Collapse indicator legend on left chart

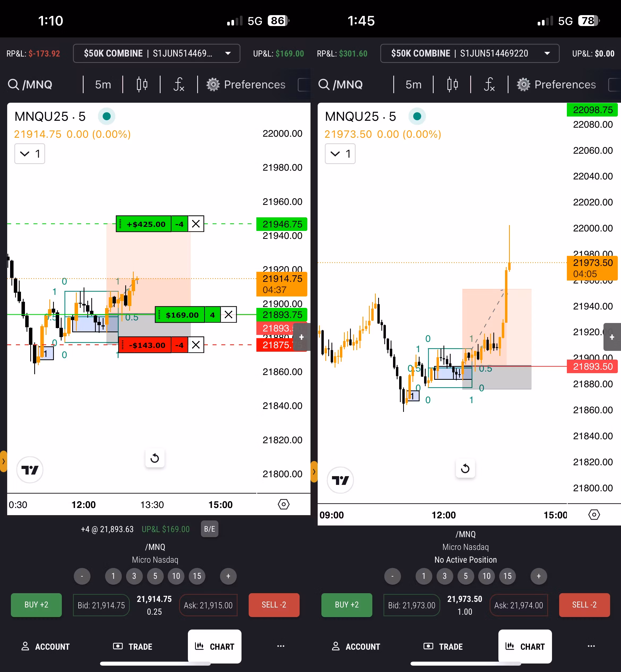[x=29, y=154]
